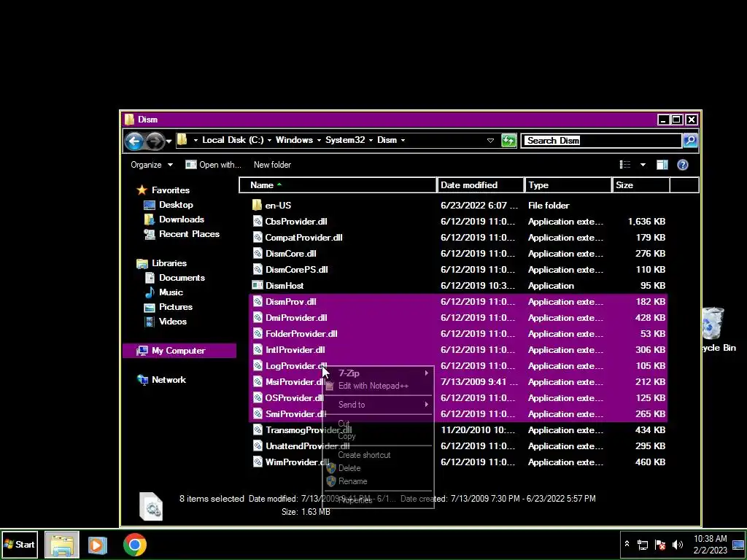Click the DmiProvider.dll file icon
The width and height of the screenshot is (747, 560).
pyautogui.click(x=258, y=318)
